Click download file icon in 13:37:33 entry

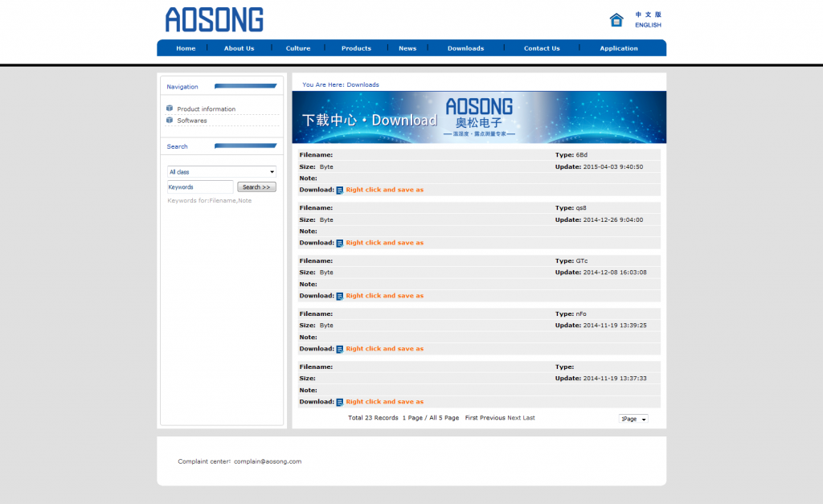(x=340, y=402)
